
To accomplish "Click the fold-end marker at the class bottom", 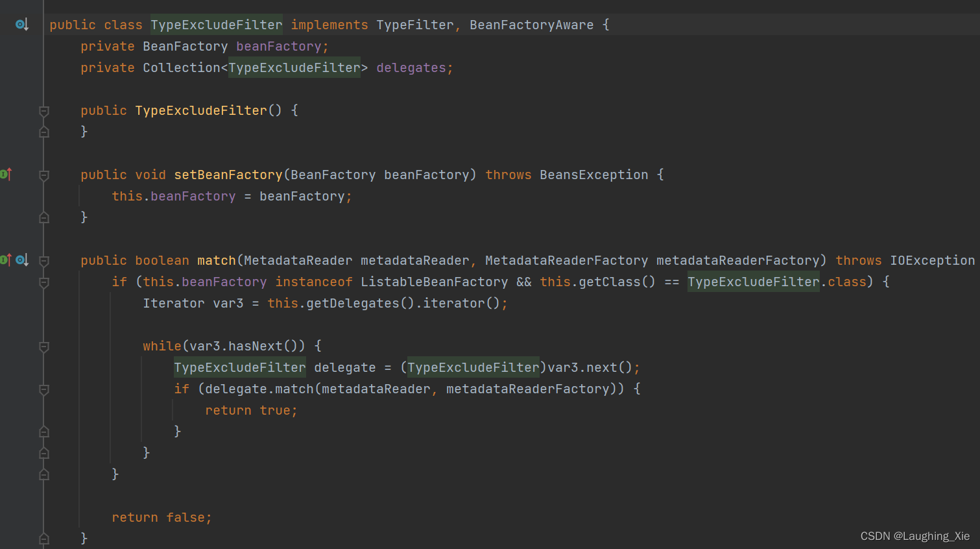I will (x=43, y=538).
